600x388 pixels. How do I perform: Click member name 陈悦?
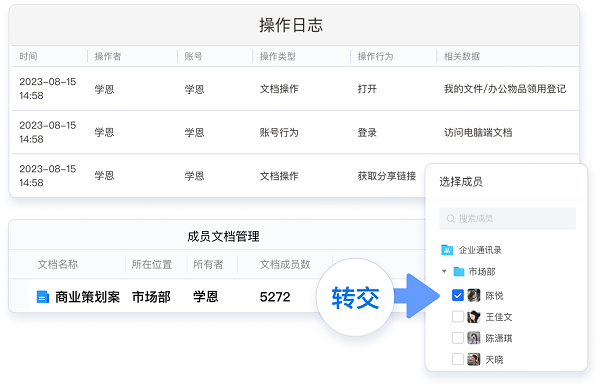pos(494,295)
